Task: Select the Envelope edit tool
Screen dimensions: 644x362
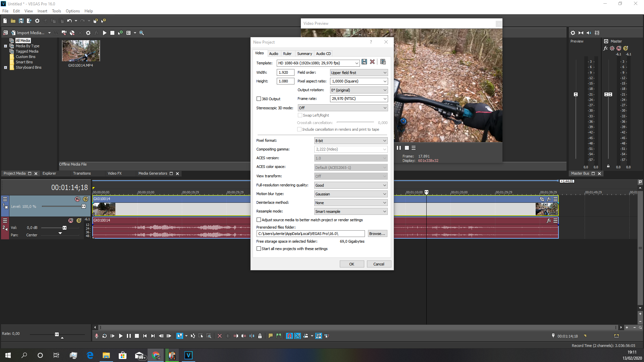Action: click(193, 336)
